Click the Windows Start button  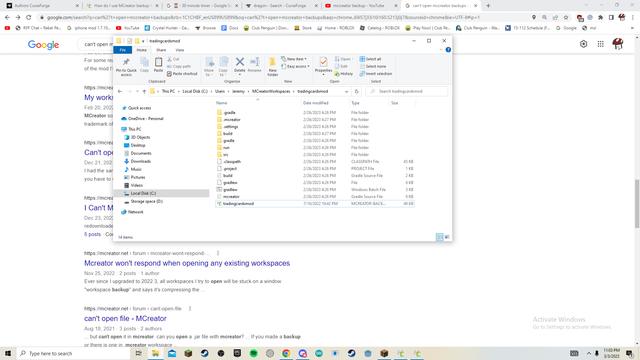[8, 353]
